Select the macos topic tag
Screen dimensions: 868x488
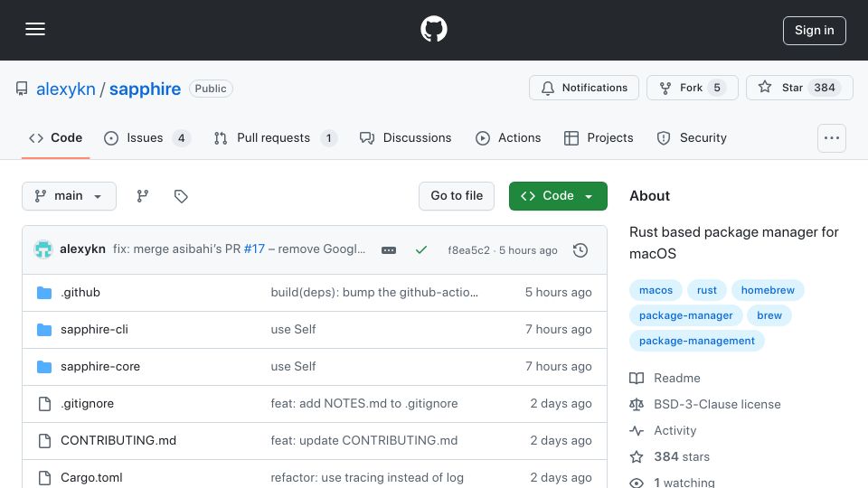pos(656,290)
